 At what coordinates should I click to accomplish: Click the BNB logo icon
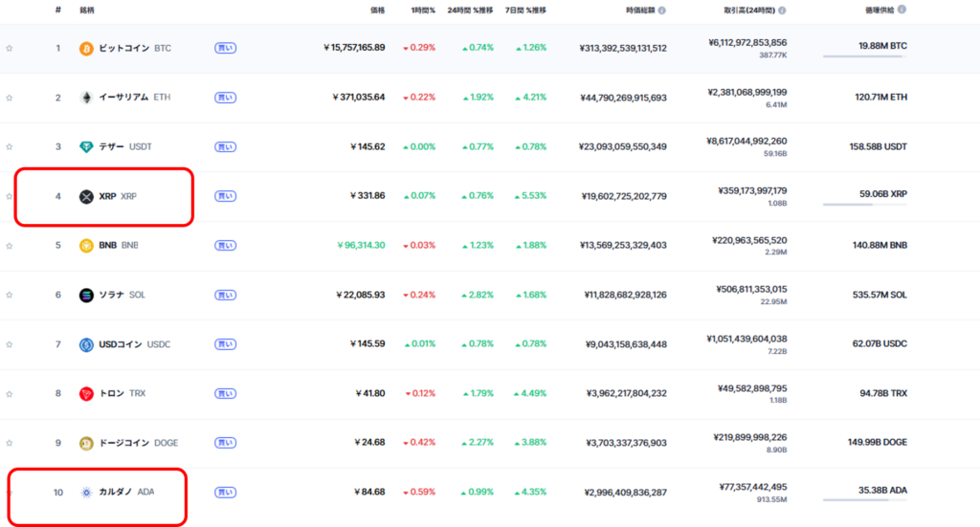(86, 246)
